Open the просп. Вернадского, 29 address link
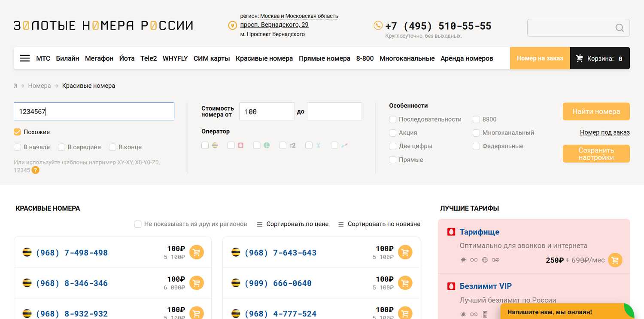The image size is (644, 319). [274, 25]
